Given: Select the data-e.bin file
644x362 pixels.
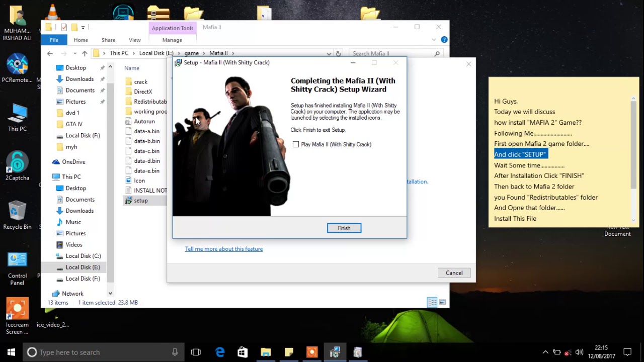Looking at the screenshot, I should (146, 170).
